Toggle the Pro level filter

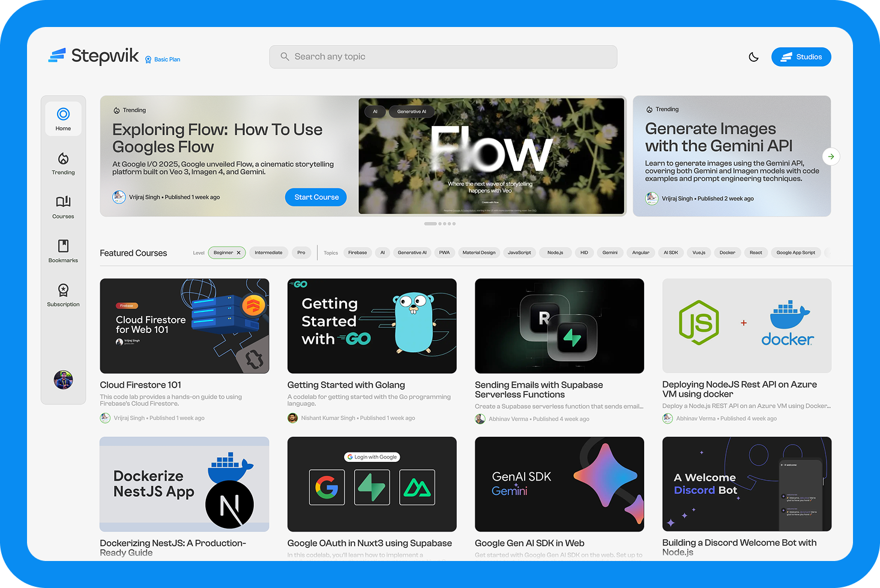click(301, 253)
